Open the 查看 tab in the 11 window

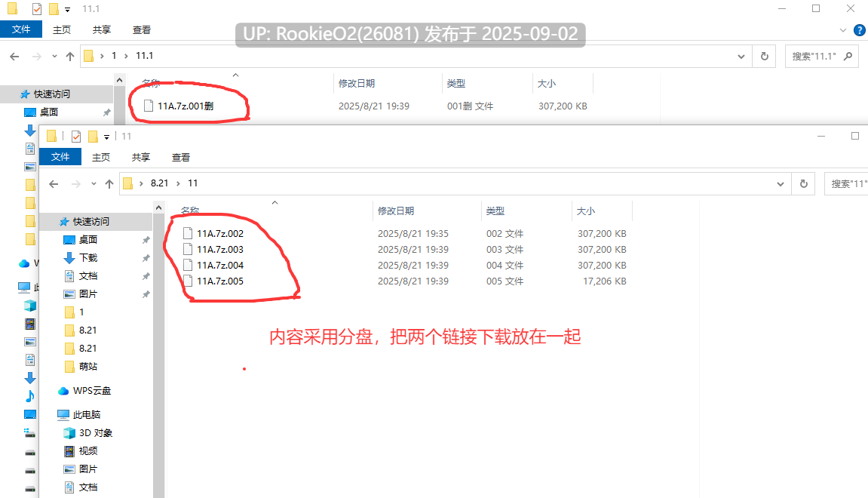click(x=180, y=157)
